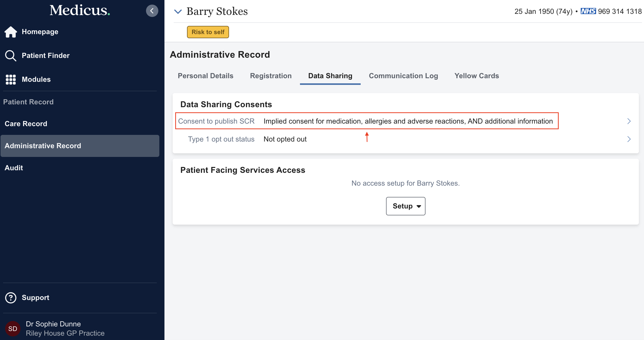Click the Consent to publish SCR row

click(x=366, y=121)
